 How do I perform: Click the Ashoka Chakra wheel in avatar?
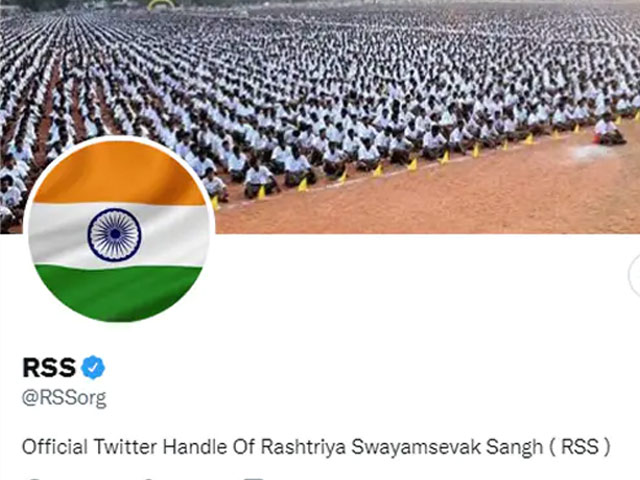pyautogui.click(x=114, y=235)
